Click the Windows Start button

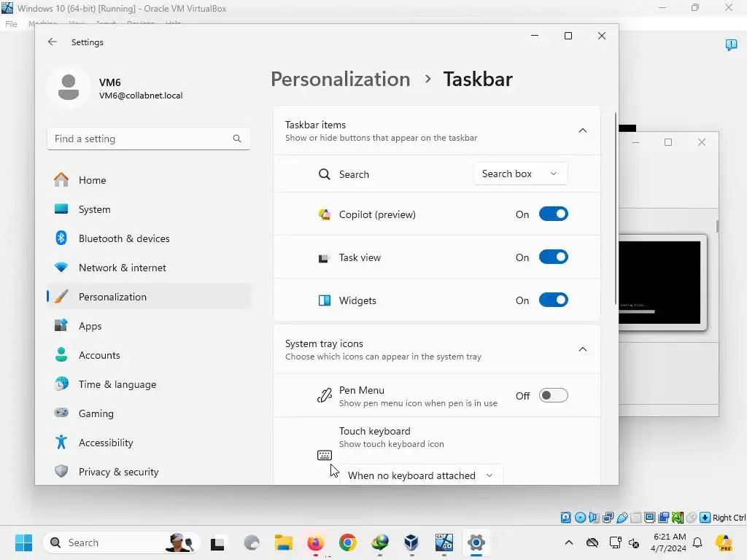23,542
